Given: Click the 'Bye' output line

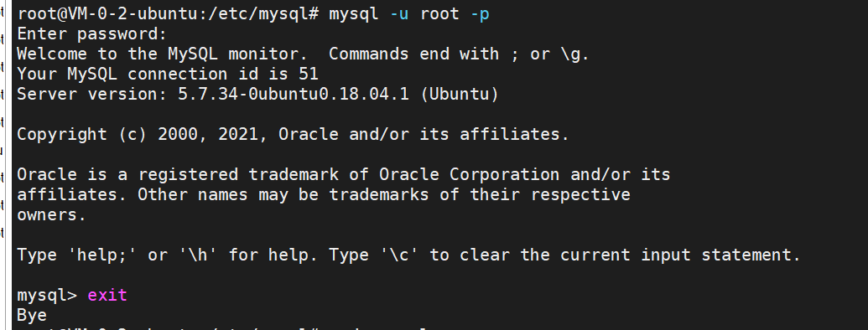Looking at the screenshot, I should pyautogui.click(x=32, y=316).
